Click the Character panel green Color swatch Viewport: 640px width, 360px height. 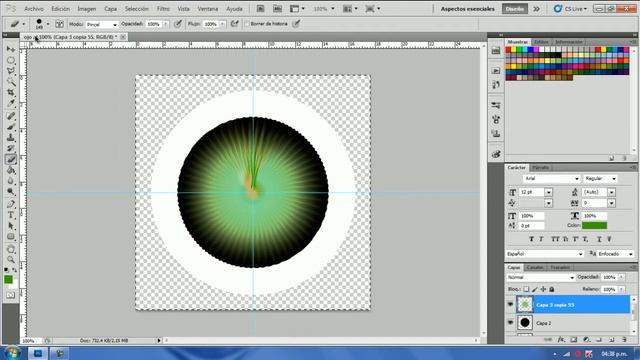(594, 225)
